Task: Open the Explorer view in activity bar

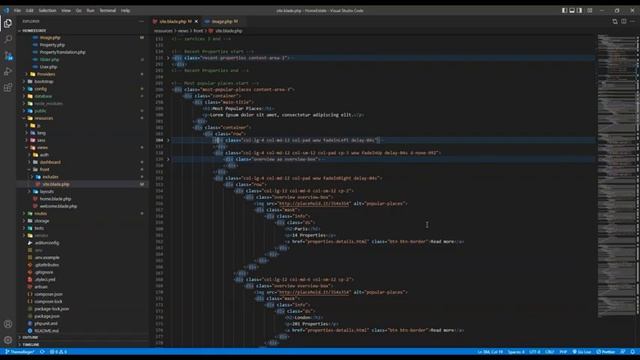Action: pos(8,24)
